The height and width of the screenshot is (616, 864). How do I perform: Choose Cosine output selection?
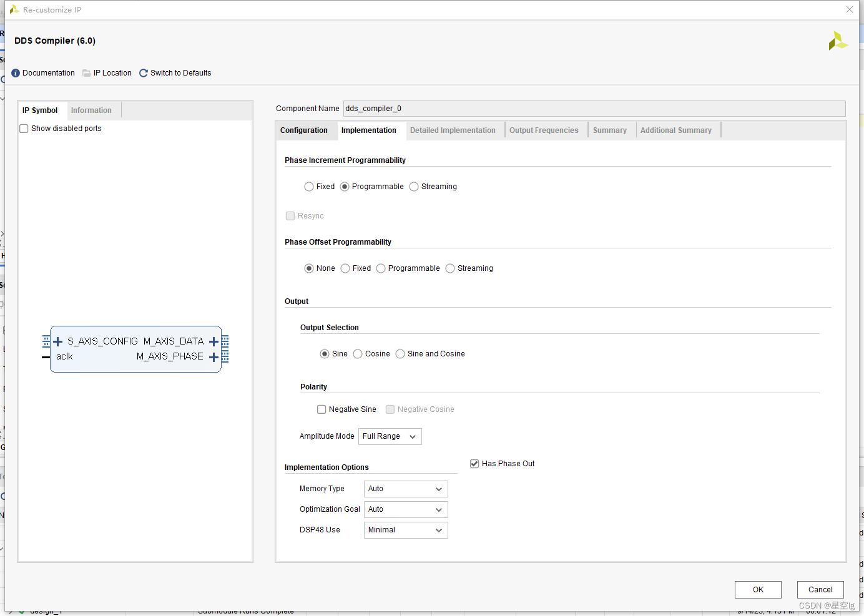(358, 354)
